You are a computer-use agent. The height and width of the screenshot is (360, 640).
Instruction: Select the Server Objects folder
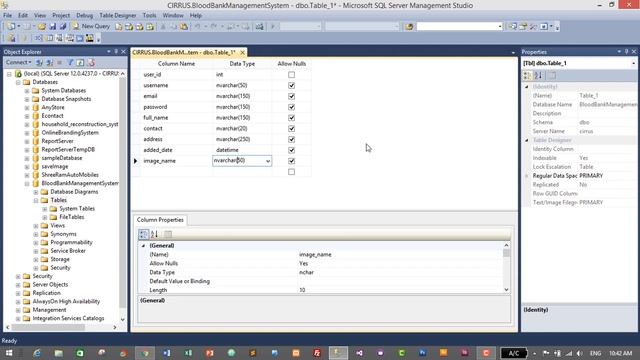pos(50,284)
